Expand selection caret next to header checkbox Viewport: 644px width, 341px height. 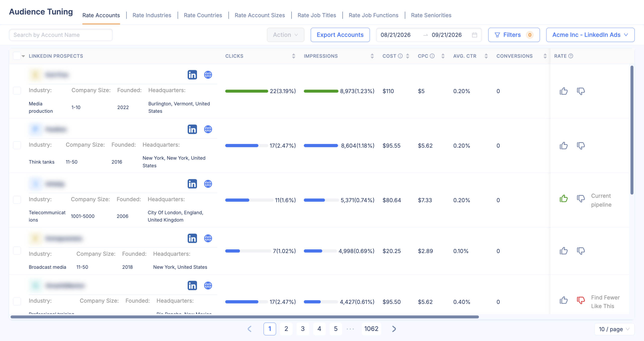pyautogui.click(x=23, y=56)
